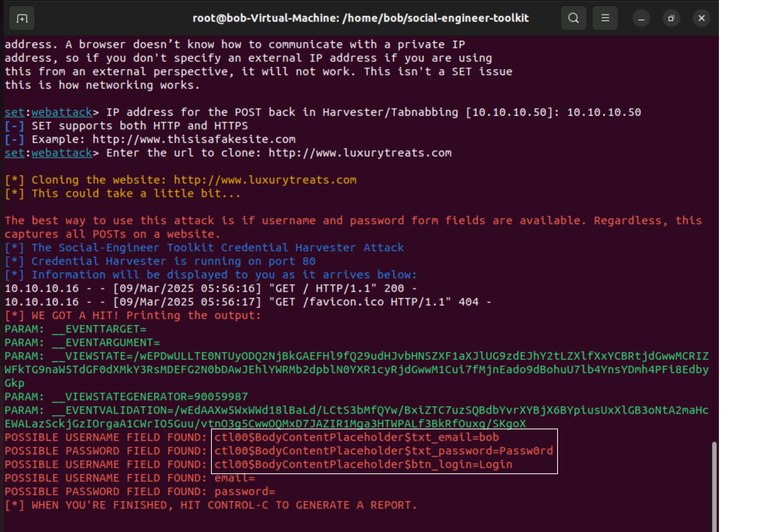Click 'SET supports both HTTP and HTTPS'
Viewport: 775px width, 532px height.
tap(126, 126)
